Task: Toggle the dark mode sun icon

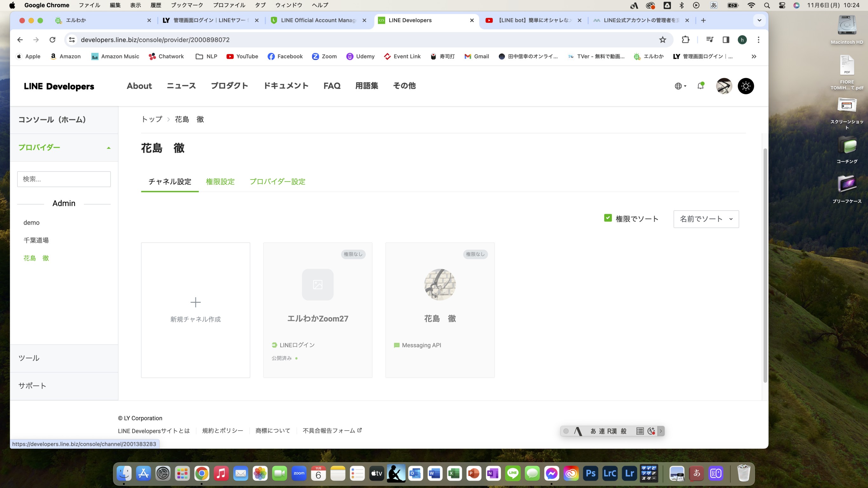Action: coord(746,86)
